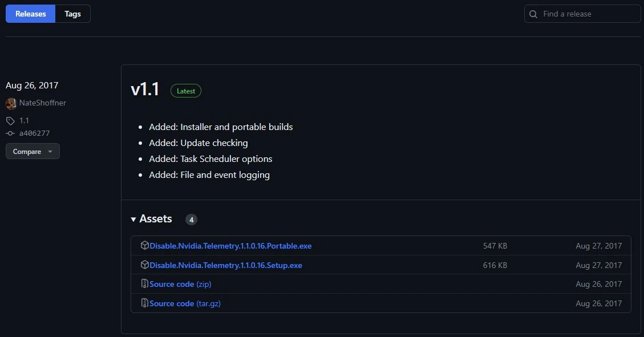Click the disclosure triangle next to Assets
The width and height of the screenshot is (644, 337).
point(133,219)
